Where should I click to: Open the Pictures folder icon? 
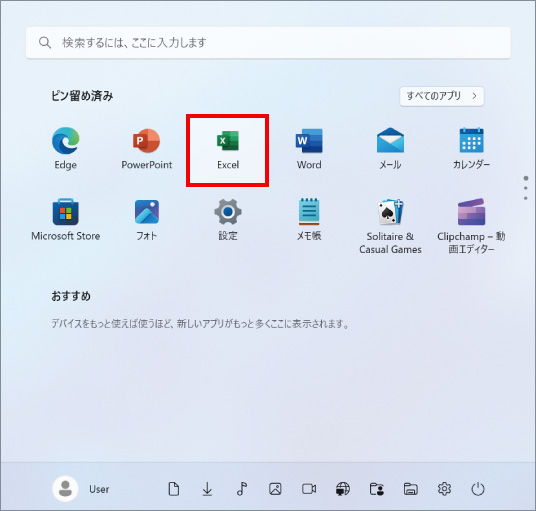tap(275, 489)
